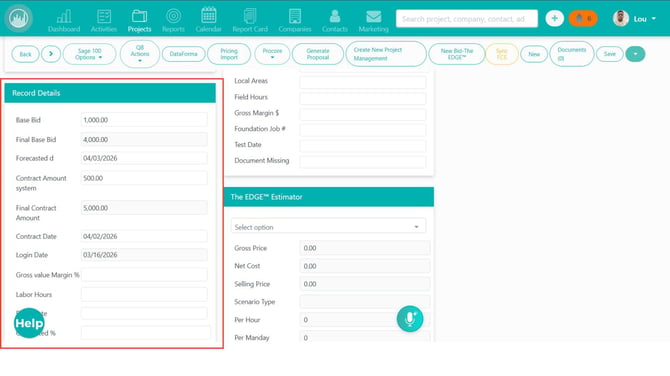Open the Companies building icon
This screenshot has height=376, width=670.
coord(295,16)
